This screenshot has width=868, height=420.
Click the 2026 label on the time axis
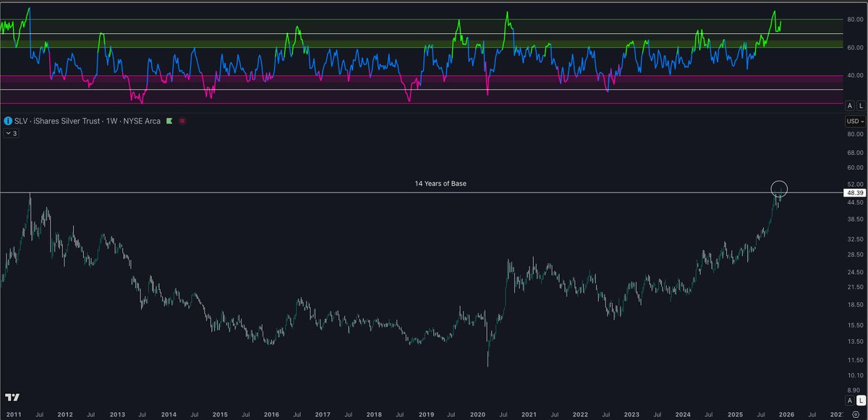[786, 413]
